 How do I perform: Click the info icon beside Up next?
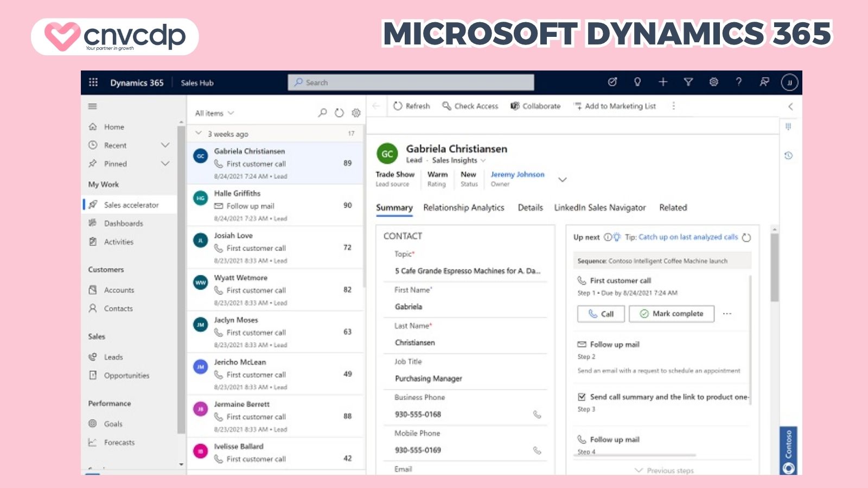608,237
